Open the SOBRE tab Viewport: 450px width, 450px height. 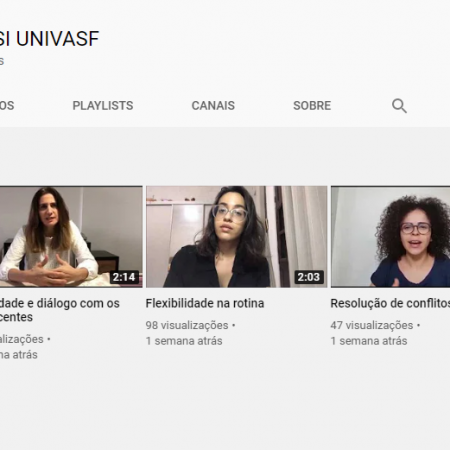click(x=312, y=106)
